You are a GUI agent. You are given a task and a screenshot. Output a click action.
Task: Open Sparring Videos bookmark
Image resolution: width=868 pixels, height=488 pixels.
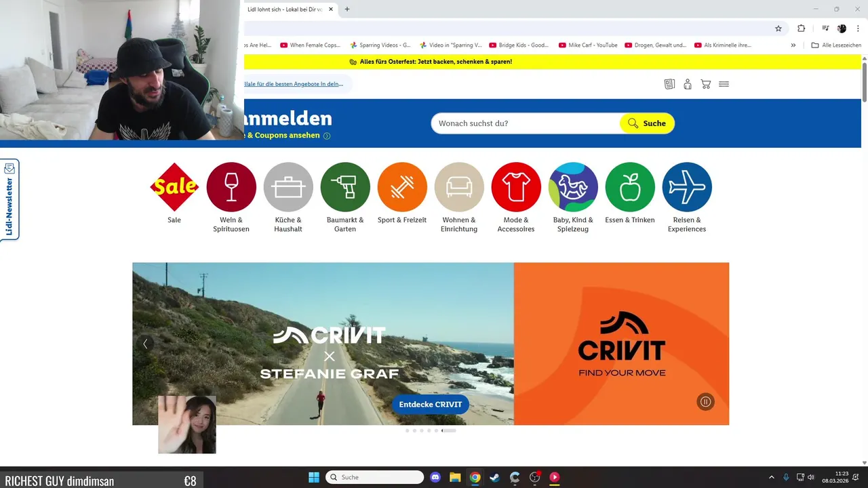(x=380, y=45)
